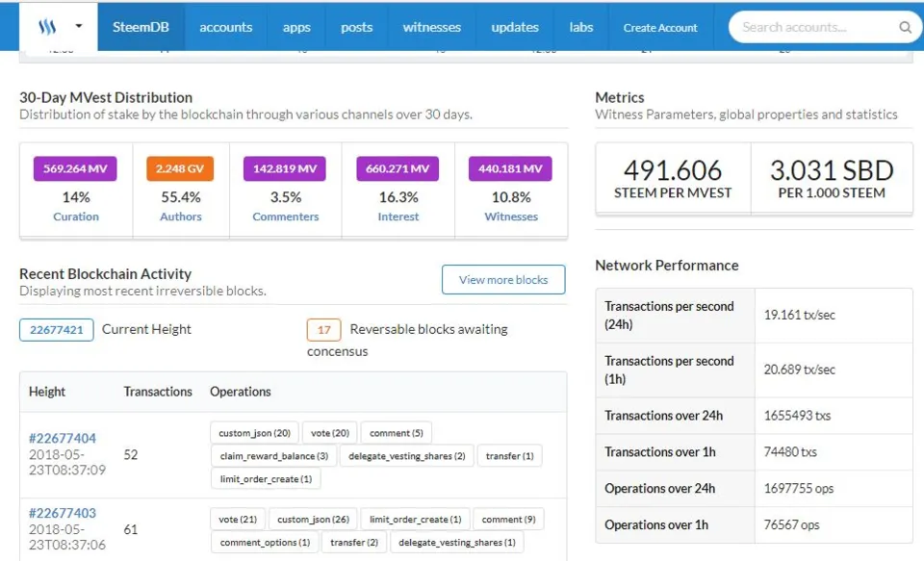Click the 660.271 MV badge

[398, 168]
